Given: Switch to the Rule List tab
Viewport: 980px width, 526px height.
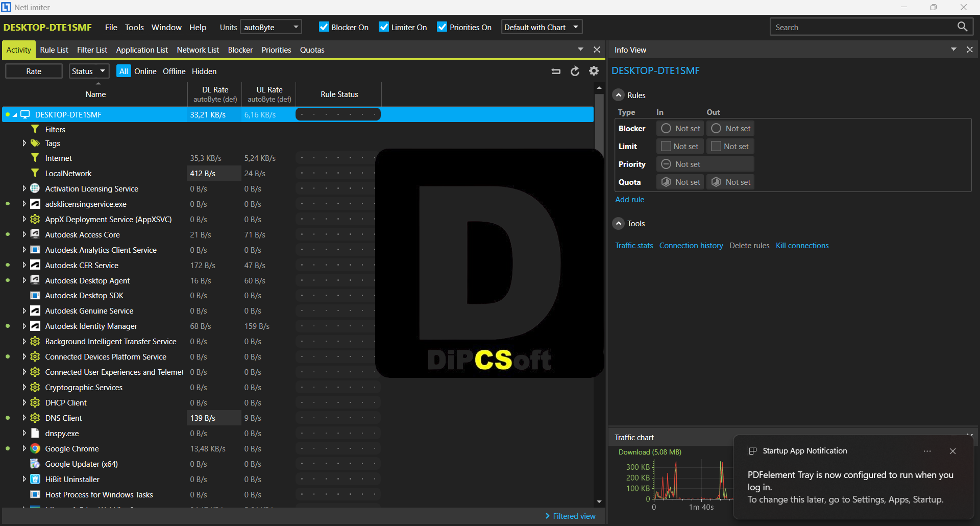Looking at the screenshot, I should click(54, 50).
